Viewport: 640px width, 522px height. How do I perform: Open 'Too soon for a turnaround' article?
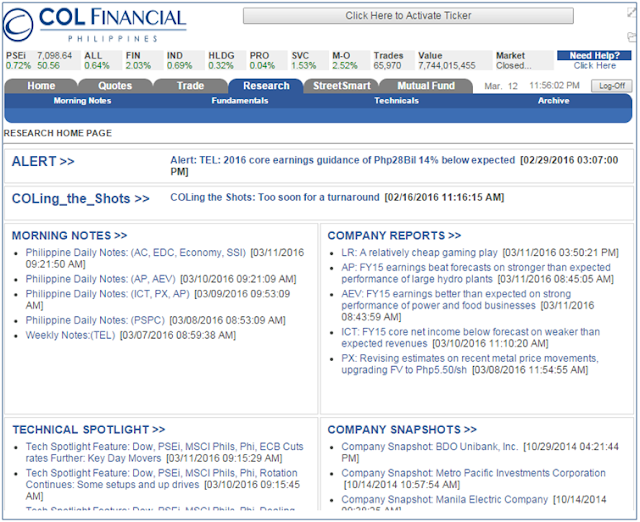pos(275,198)
